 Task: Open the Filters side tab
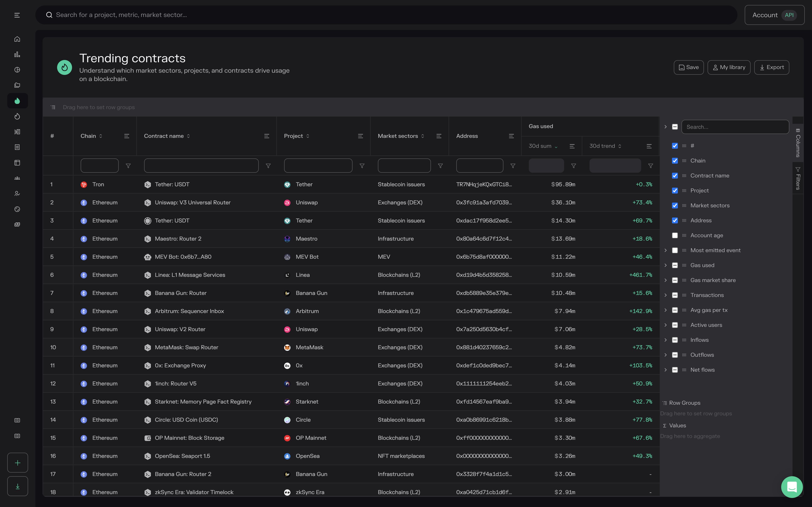(798, 178)
